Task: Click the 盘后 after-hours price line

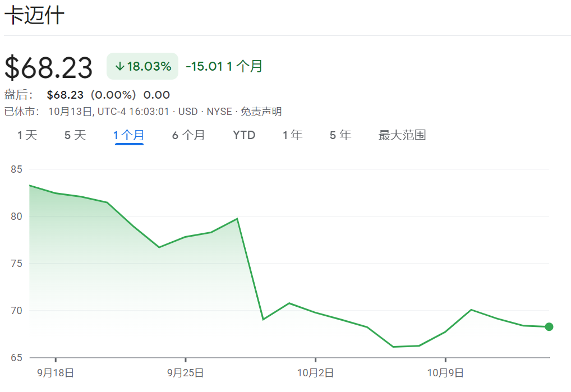Action: click(x=87, y=95)
